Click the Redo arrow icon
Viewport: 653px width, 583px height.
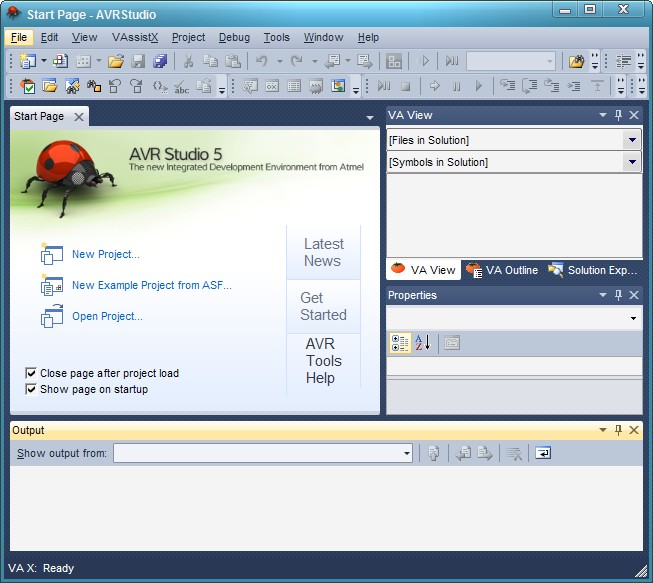[297, 61]
